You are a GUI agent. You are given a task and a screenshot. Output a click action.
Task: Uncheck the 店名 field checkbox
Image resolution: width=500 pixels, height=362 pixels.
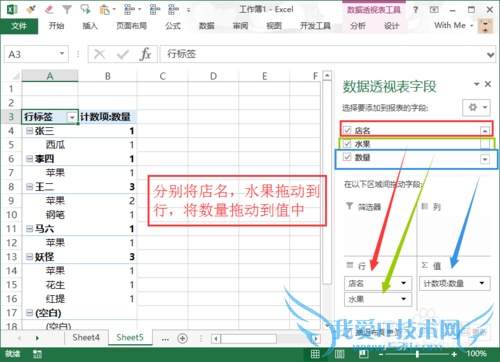coord(347,130)
